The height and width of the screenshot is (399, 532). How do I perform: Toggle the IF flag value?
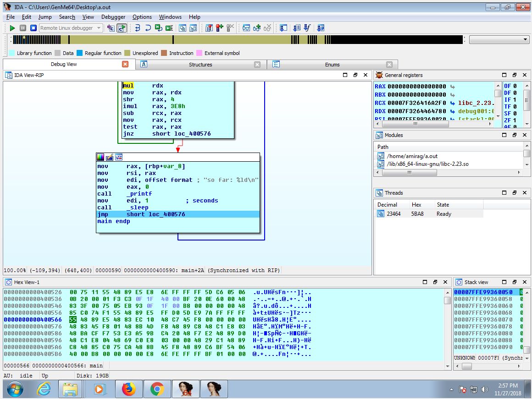click(x=515, y=100)
